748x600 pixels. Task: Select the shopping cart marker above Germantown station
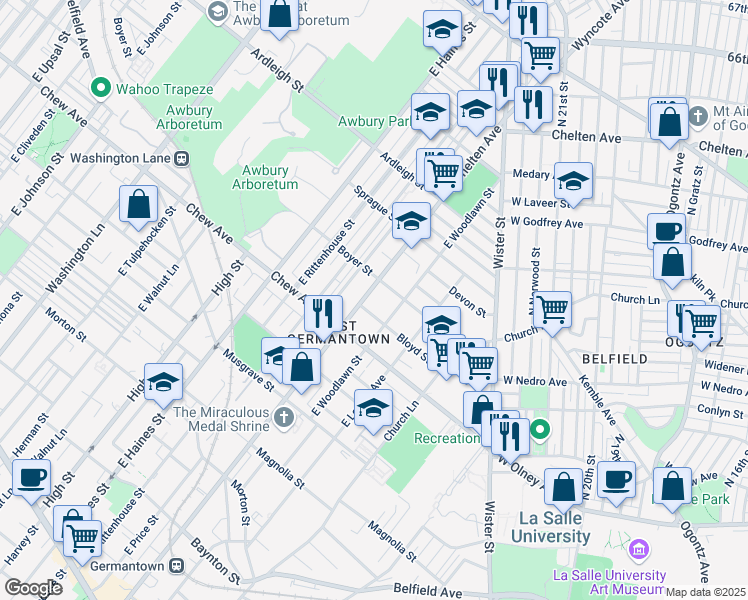point(82,539)
